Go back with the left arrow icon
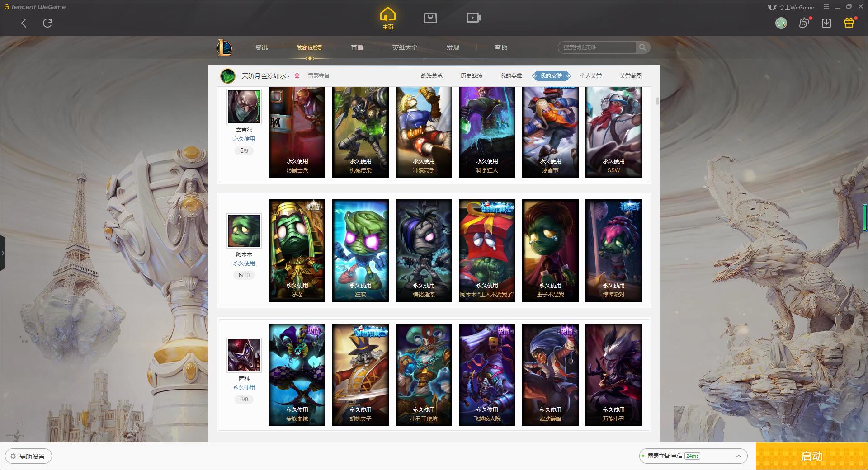 pyautogui.click(x=24, y=23)
